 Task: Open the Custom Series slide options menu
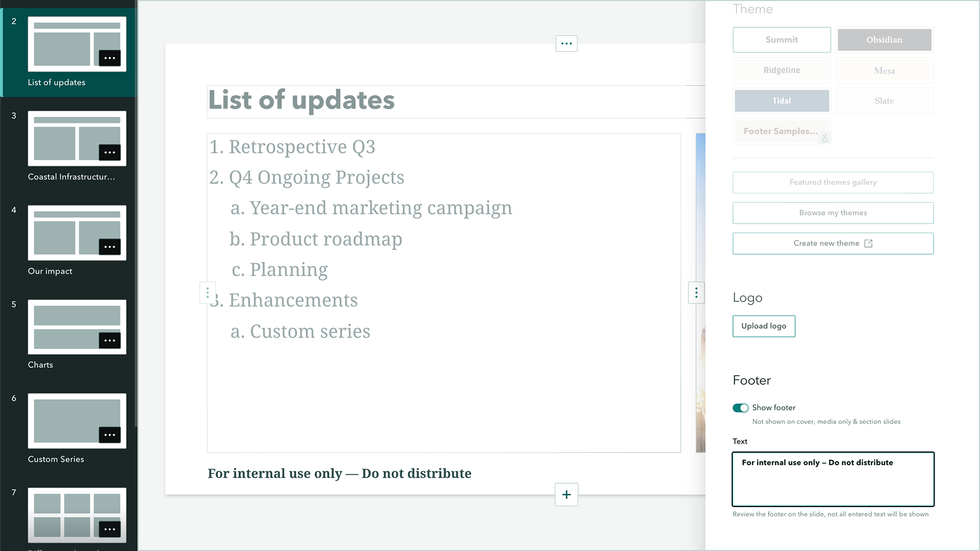[110, 435]
